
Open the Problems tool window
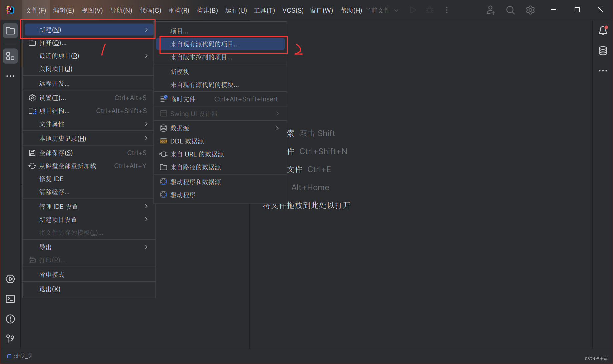tap(10, 319)
